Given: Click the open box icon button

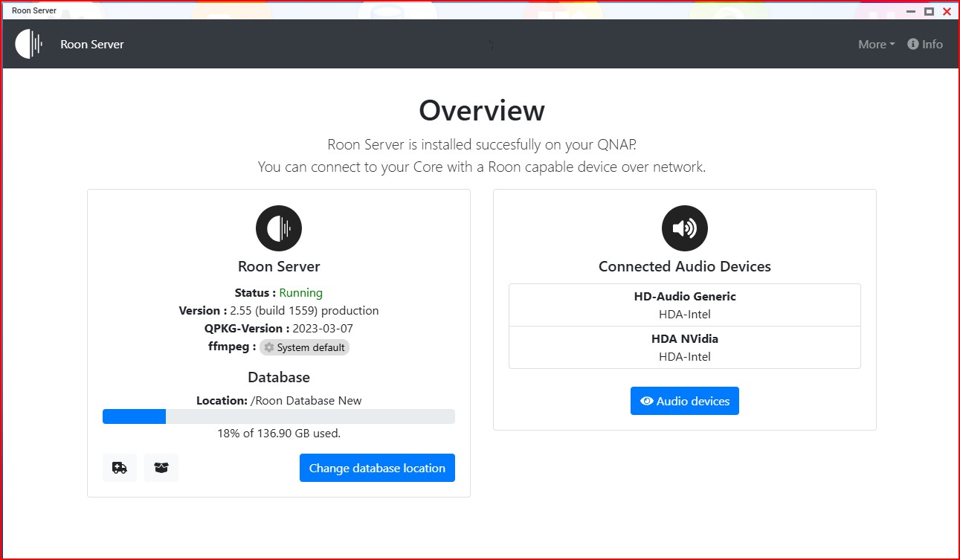Looking at the screenshot, I should click(x=161, y=468).
